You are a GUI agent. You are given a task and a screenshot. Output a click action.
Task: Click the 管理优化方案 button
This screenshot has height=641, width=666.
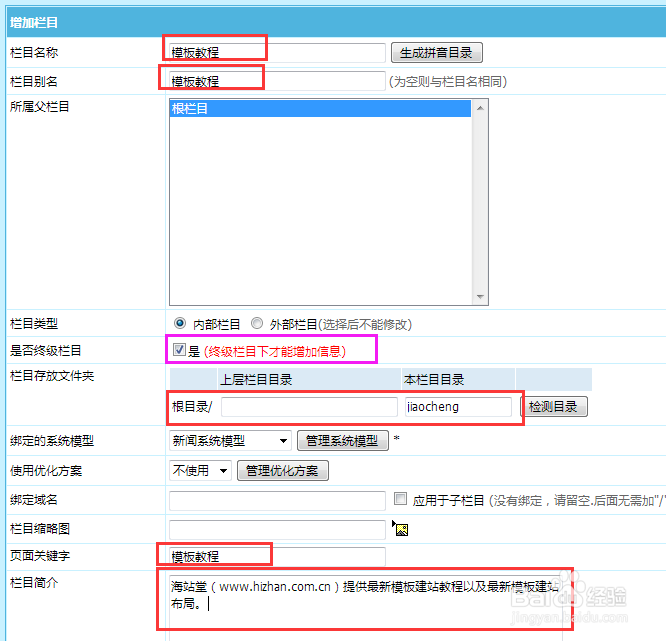coord(282,470)
